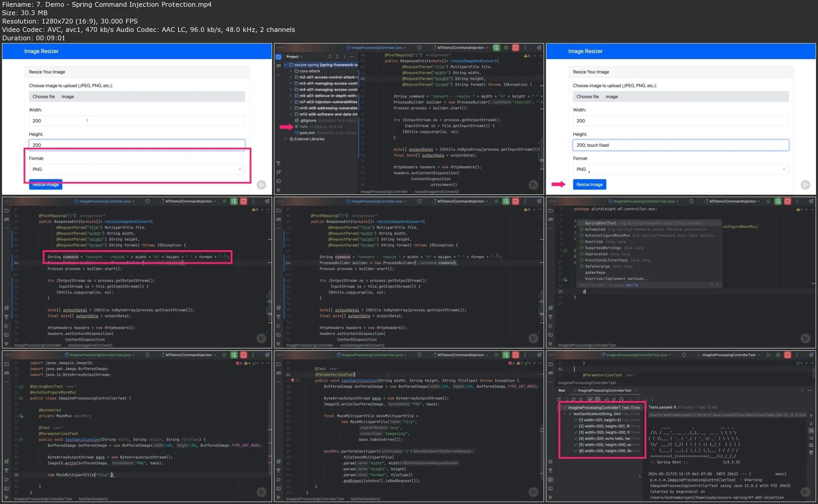Open the Project panel options kebab menu
818x504 pixels.
344,57
